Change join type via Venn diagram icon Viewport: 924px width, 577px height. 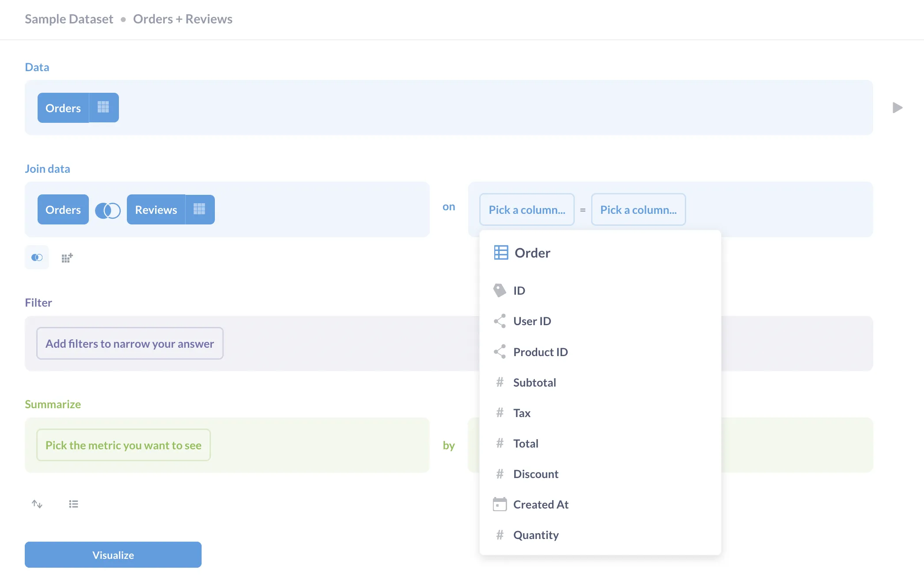(x=108, y=210)
